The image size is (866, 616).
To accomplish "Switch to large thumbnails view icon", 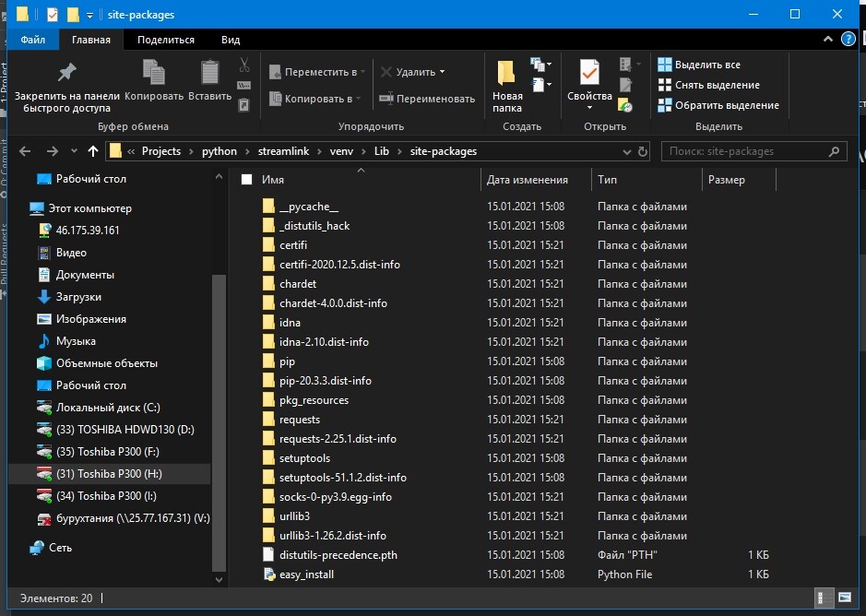I will (845, 598).
